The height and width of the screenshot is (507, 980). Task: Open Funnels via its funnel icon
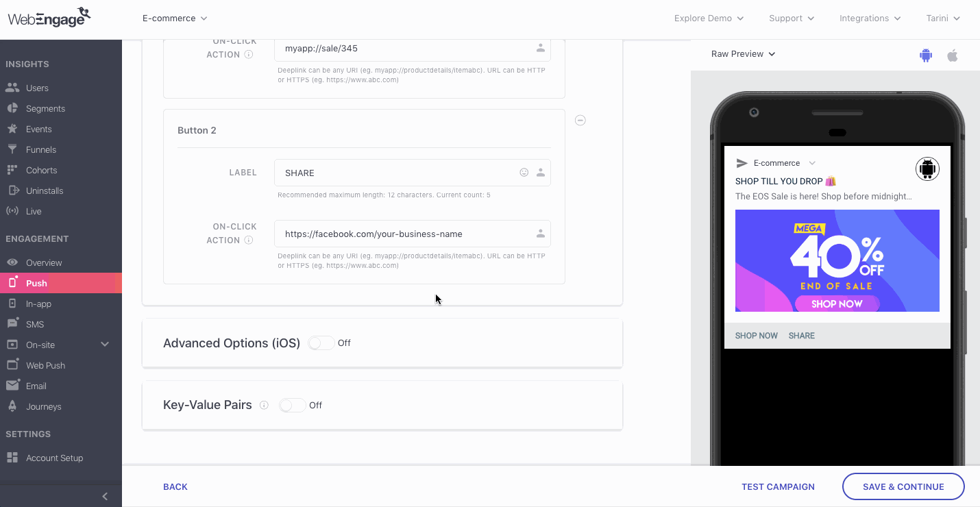click(12, 149)
